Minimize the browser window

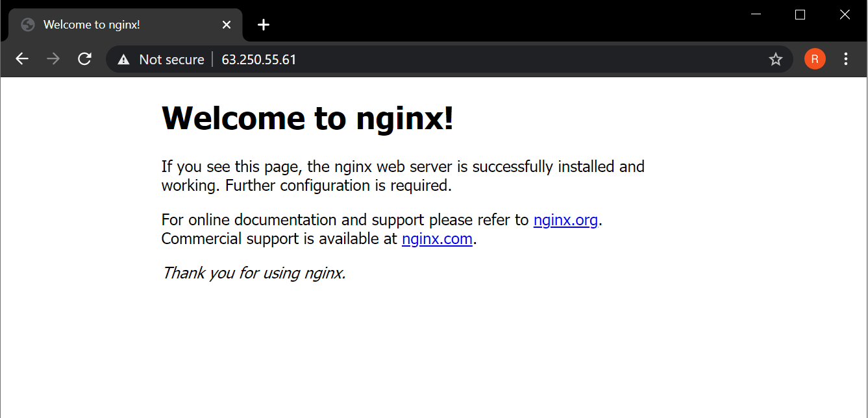click(756, 14)
